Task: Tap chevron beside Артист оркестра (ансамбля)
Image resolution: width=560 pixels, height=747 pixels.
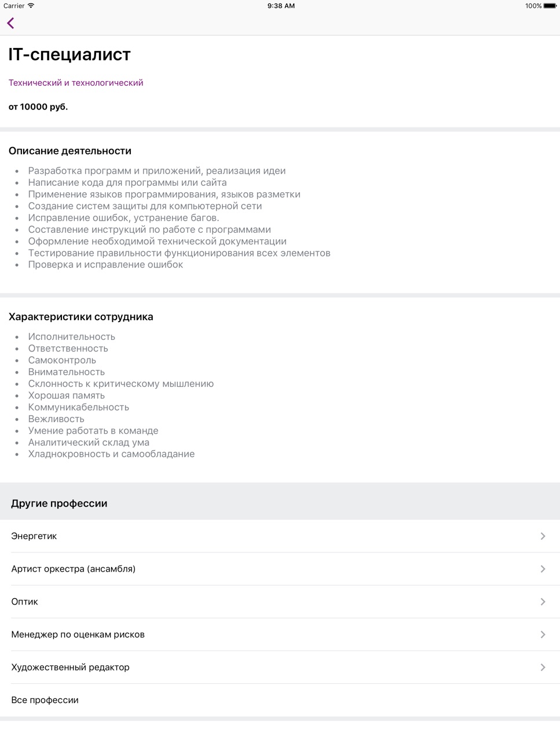Action: tap(543, 569)
